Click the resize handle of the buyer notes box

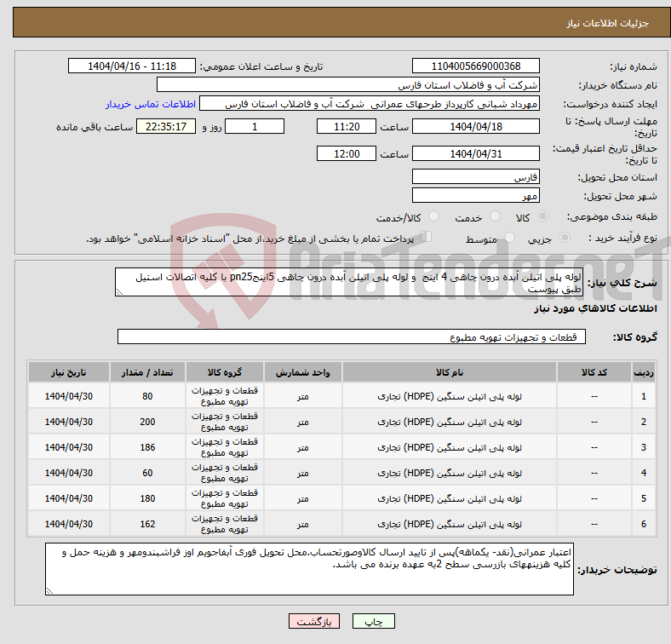[x=49, y=591]
